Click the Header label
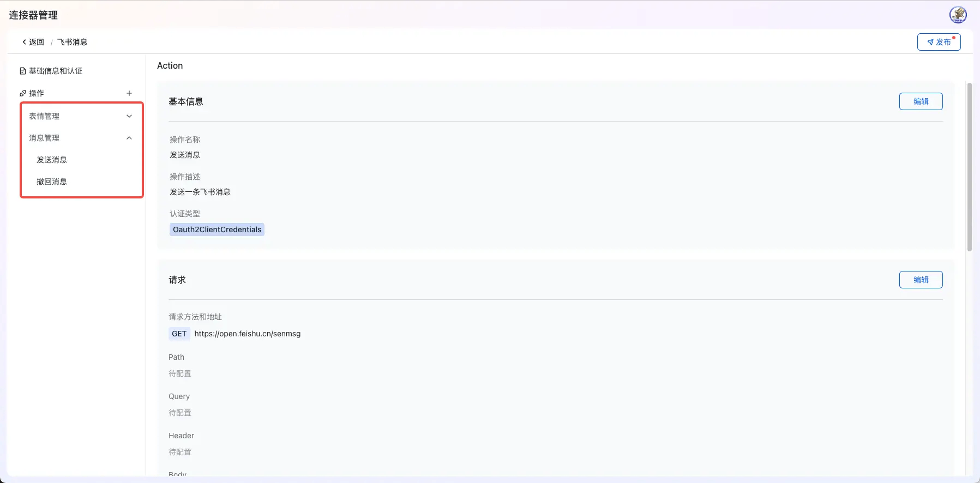 tap(181, 436)
